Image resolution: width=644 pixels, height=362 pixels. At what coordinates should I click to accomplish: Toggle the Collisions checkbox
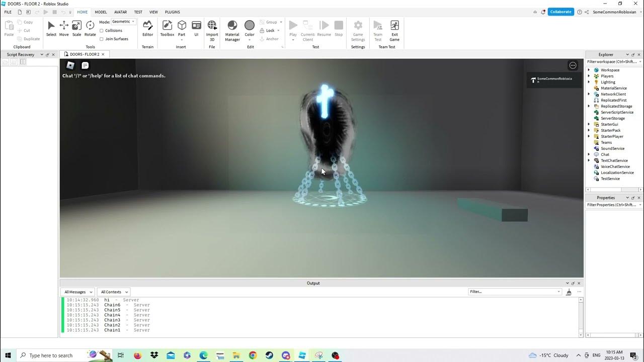coord(102,31)
